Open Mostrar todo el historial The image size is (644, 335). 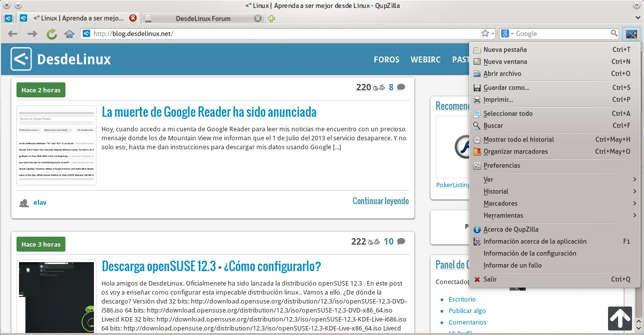[x=555, y=139]
